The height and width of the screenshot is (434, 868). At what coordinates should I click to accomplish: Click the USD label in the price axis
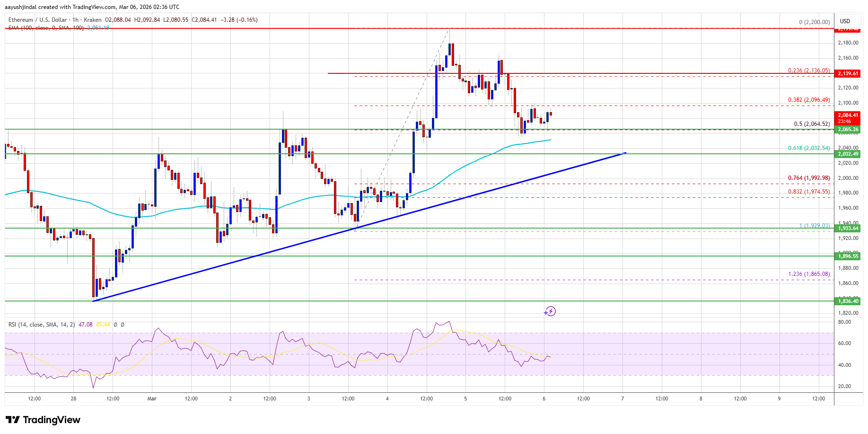845,21
